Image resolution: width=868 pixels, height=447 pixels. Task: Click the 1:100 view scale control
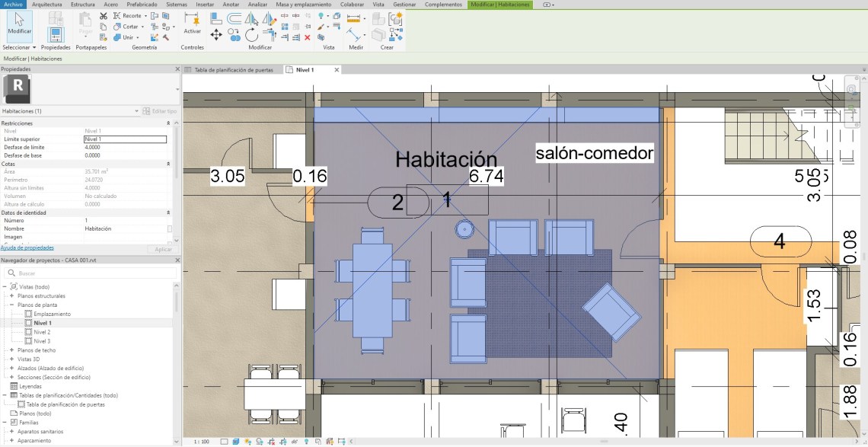pyautogui.click(x=202, y=441)
